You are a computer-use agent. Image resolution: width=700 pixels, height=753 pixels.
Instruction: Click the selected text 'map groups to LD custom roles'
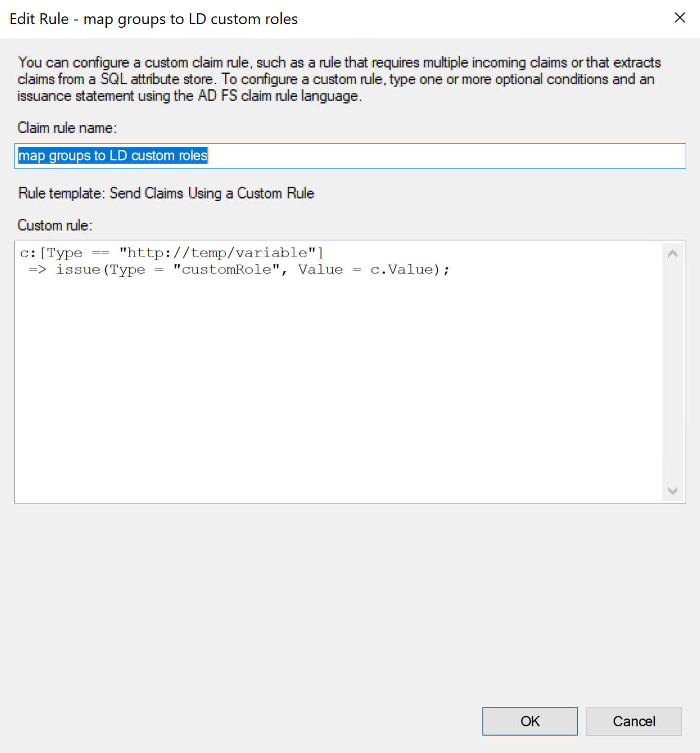click(112, 156)
